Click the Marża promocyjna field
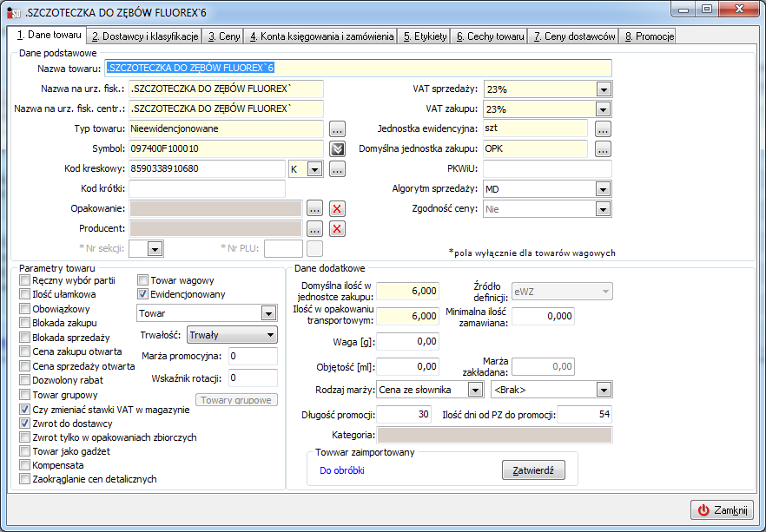 (x=253, y=357)
